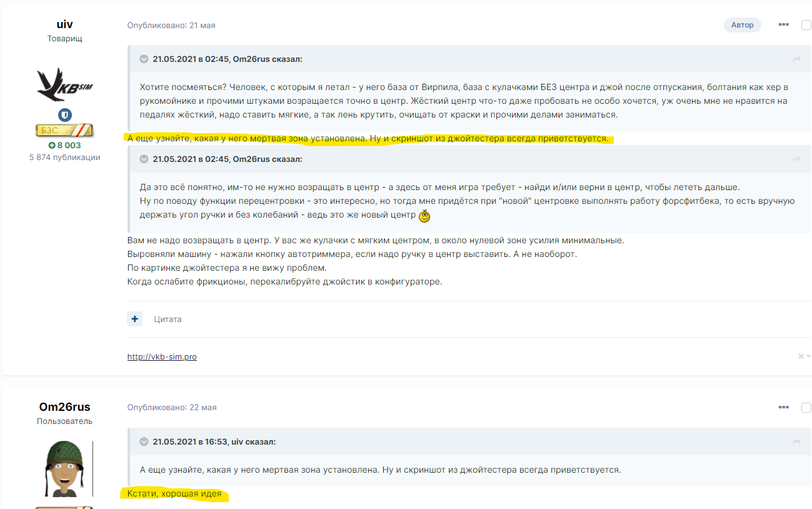
Task: Click "По картинке джойтестера я не вижу проблем."
Action: [227, 268]
